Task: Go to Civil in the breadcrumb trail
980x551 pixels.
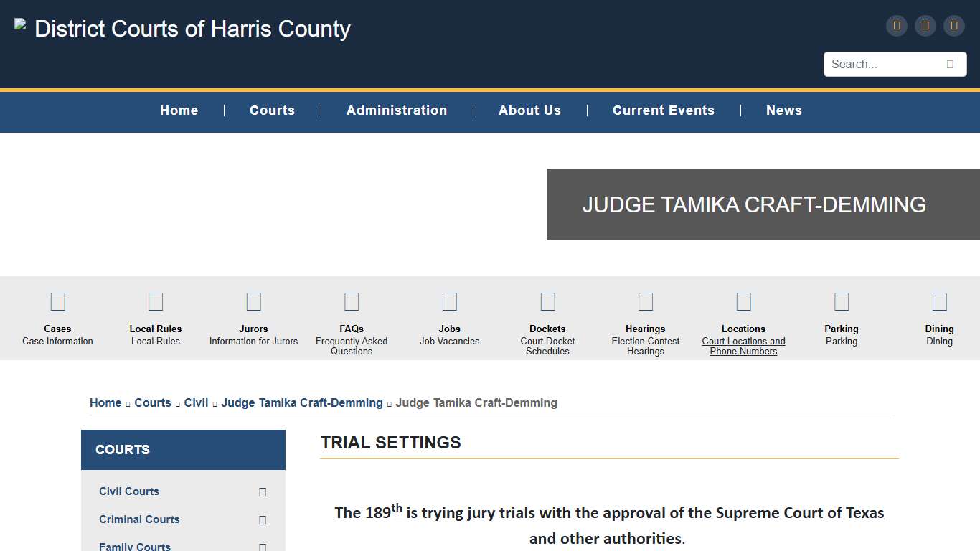Action: (x=196, y=403)
